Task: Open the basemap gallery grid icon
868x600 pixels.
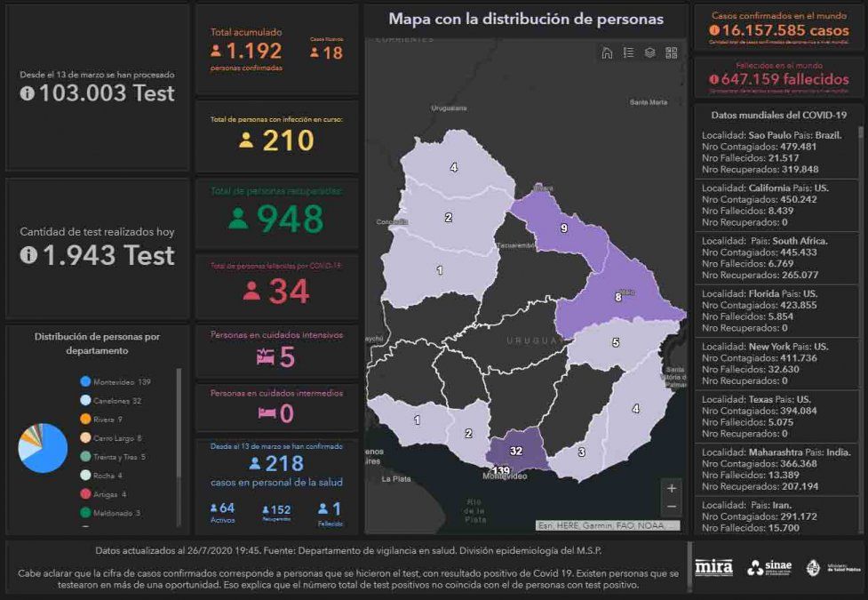Action: coord(671,53)
